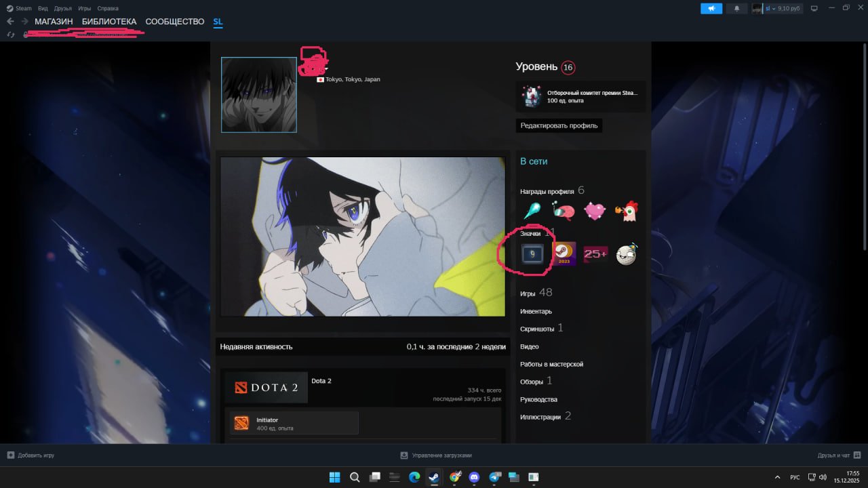868x488 pixels.
Task: Click the large profile avatar picture
Action: click(259, 95)
